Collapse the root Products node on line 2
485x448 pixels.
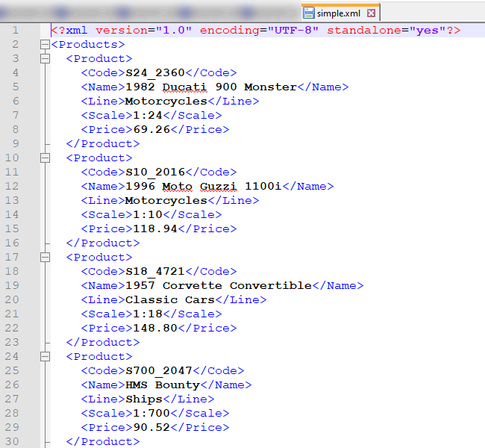[x=45, y=45]
